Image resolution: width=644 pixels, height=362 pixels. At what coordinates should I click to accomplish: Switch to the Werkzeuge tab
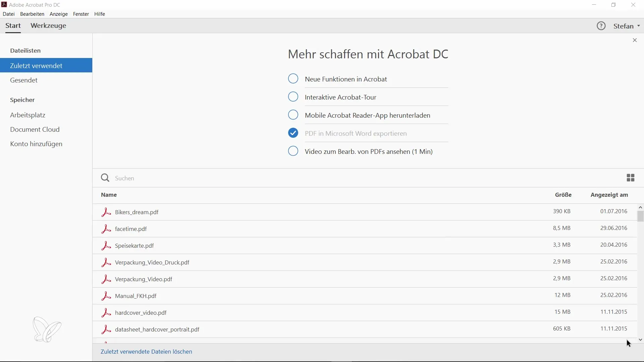point(48,26)
